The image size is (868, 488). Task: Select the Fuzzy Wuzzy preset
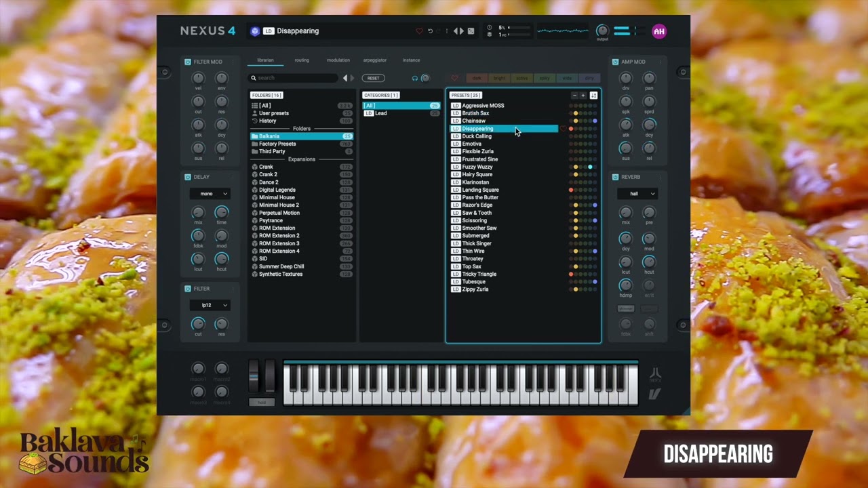click(504, 167)
